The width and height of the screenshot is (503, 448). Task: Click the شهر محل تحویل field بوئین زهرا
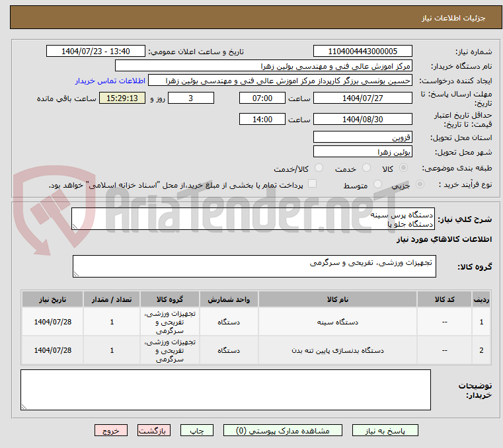362,151
